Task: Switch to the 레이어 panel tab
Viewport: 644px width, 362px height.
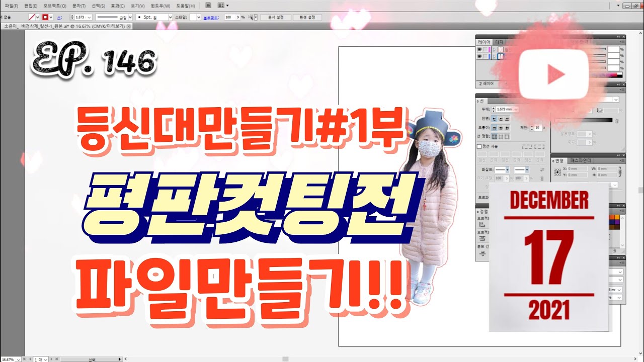Action: pyautogui.click(x=484, y=42)
